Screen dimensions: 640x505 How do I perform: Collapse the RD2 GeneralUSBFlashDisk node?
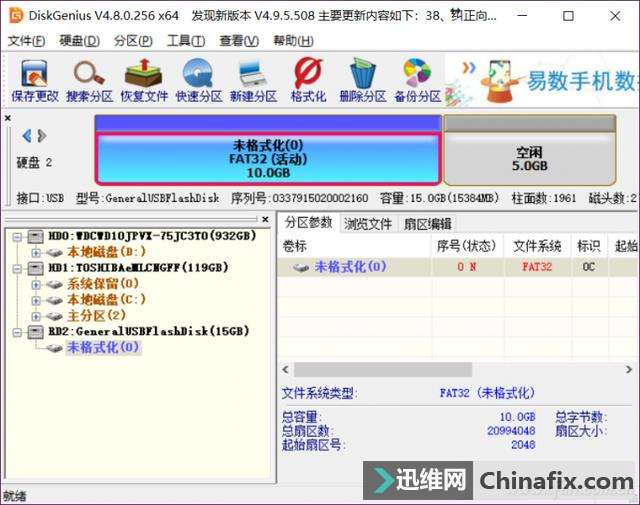17,332
